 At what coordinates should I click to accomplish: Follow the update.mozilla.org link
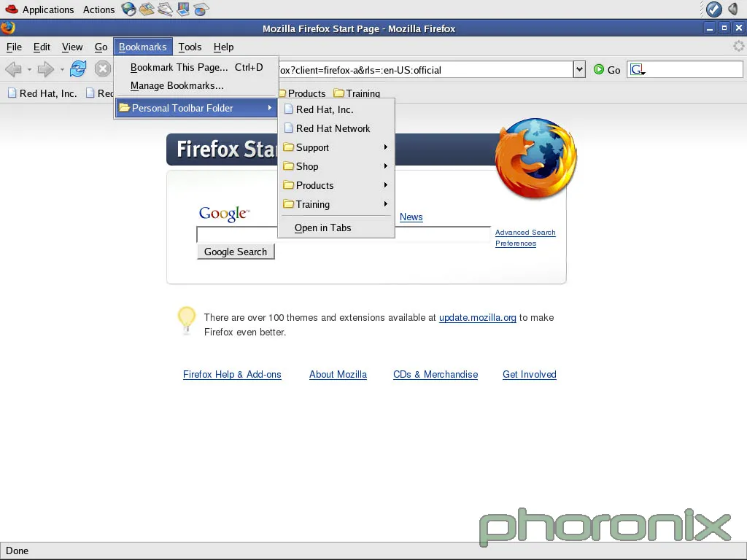pyautogui.click(x=477, y=318)
